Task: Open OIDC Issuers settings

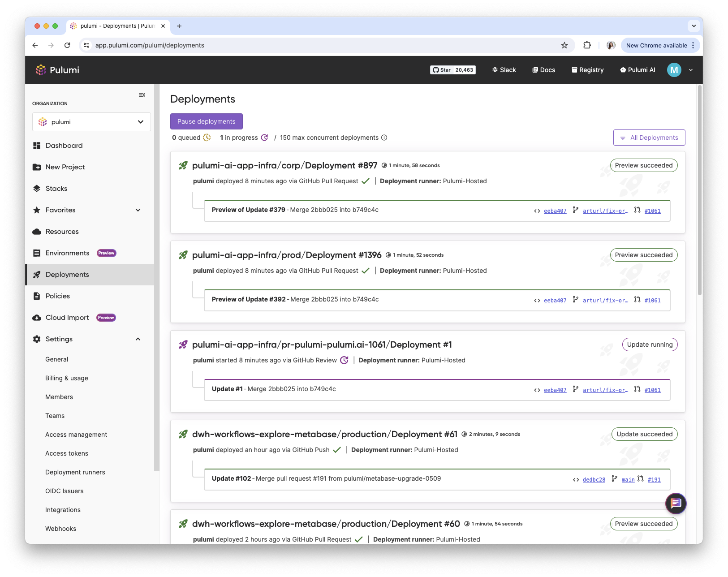Action: coord(65,491)
